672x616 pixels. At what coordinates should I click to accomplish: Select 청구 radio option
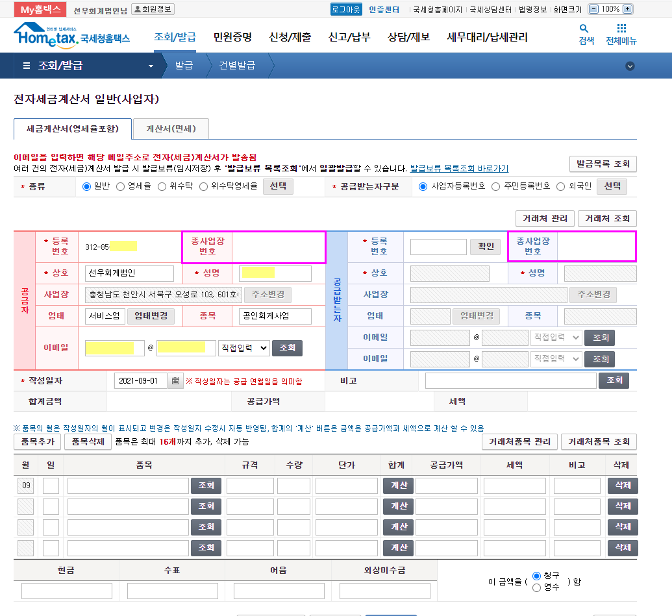536,576
